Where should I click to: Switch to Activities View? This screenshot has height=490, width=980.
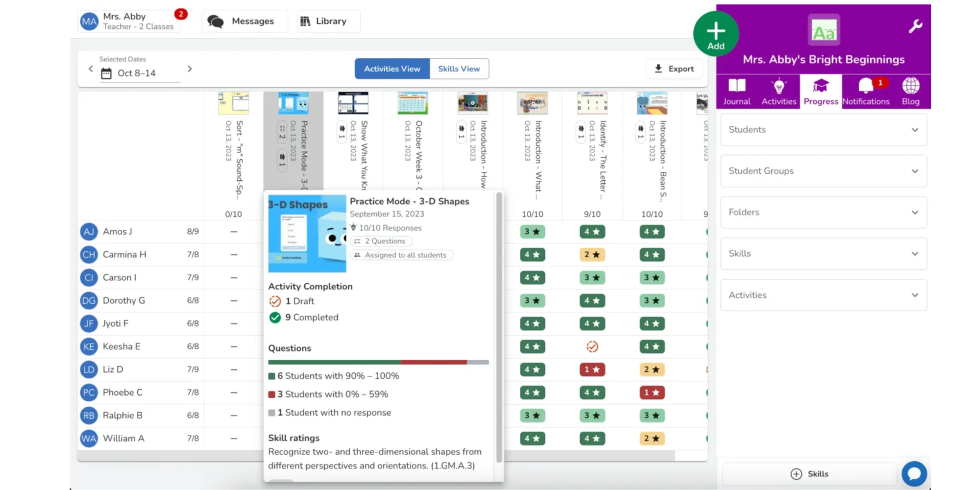tap(392, 69)
